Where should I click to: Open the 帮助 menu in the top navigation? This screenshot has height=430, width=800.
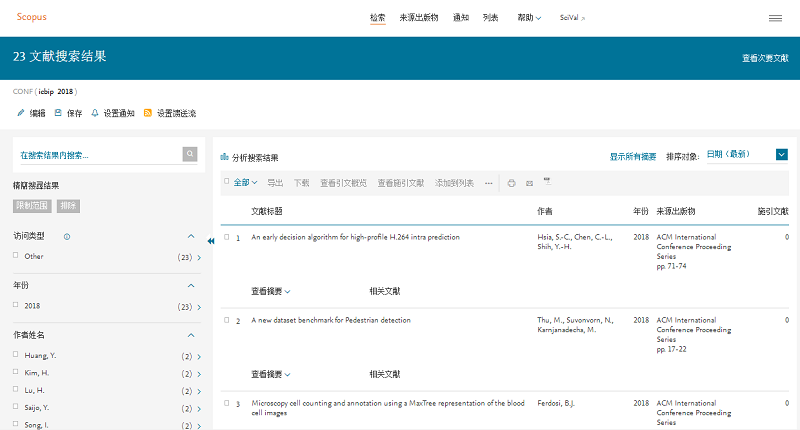click(529, 18)
